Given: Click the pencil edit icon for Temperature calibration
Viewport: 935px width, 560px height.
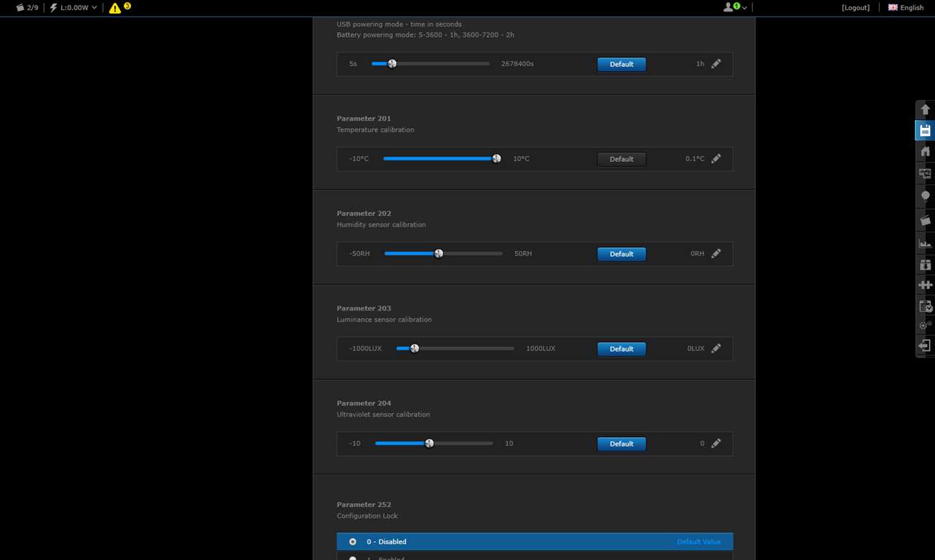Looking at the screenshot, I should (716, 159).
